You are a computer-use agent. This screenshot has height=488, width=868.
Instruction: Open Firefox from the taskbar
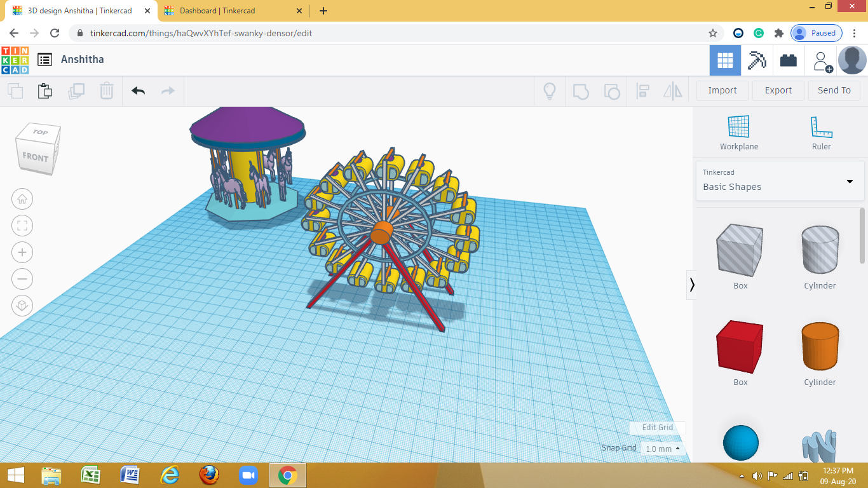pyautogui.click(x=208, y=475)
